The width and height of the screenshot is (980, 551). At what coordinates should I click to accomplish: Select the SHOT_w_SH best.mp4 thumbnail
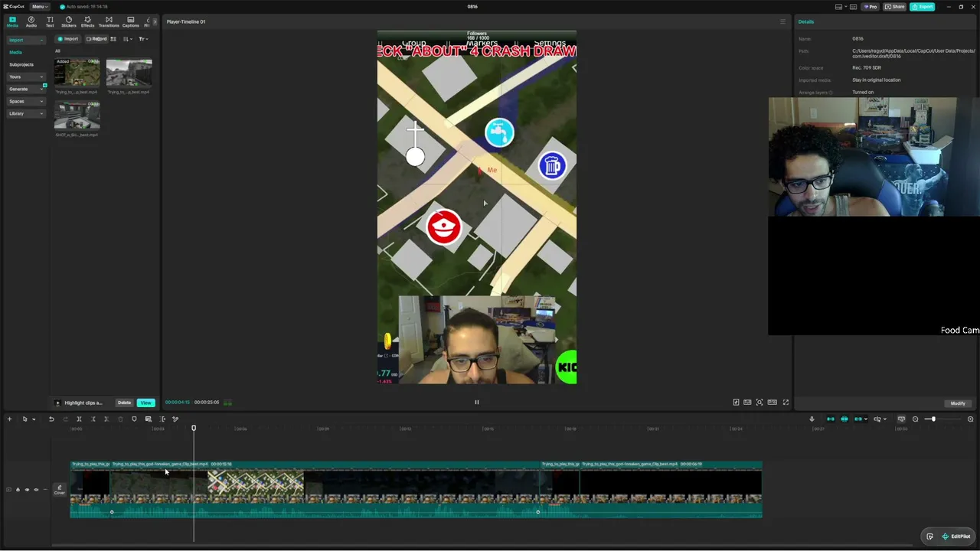(x=77, y=116)
